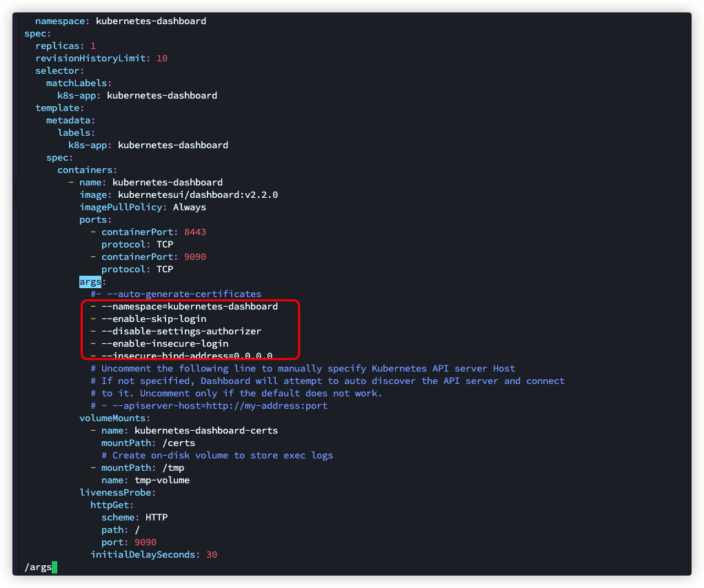This screenshot has height=588, width=704.
Task: Click the commented --auto-generate-certificates line
Action: [x=176, y=294]
